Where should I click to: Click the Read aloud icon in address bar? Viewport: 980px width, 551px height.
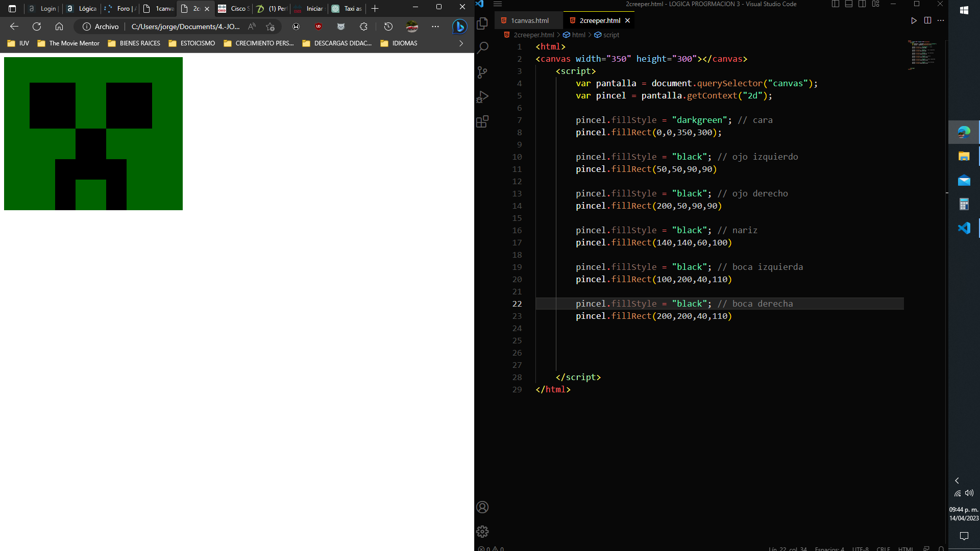click(x=252, y=27)
